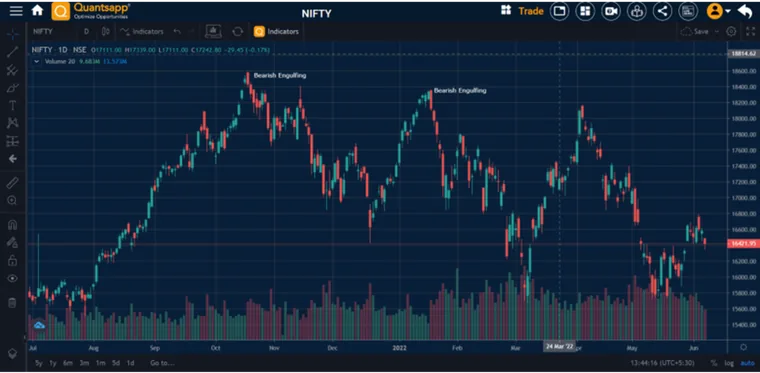Toggle lock all drawing tools
The height and width of the screenshot is (373, 760).
(12, 261)
